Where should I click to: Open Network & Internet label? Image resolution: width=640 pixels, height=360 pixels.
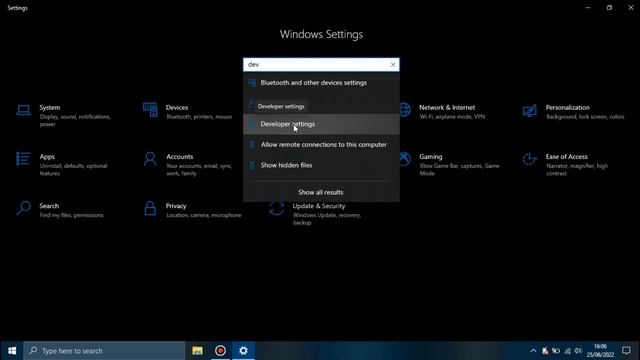coord(447,107)
